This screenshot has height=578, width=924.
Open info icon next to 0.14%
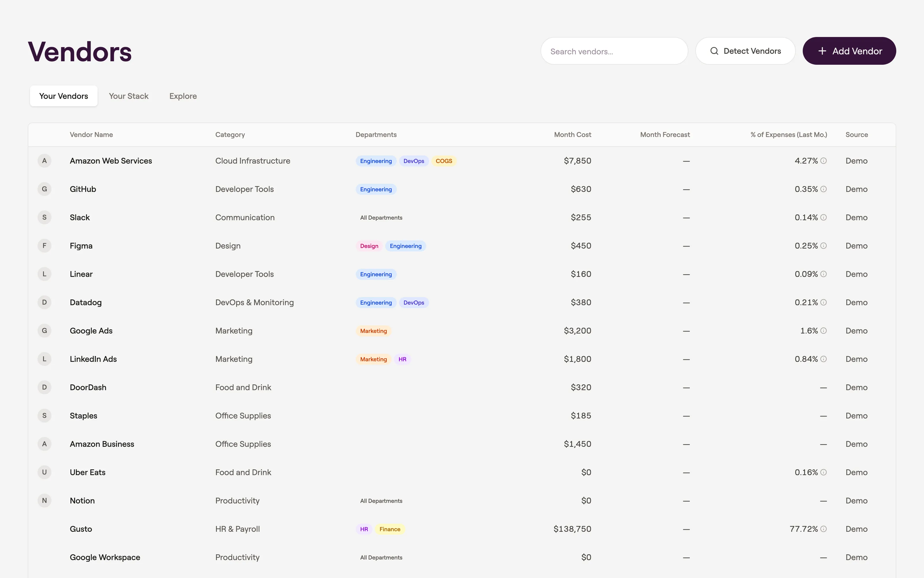click(x=824, y=218)
